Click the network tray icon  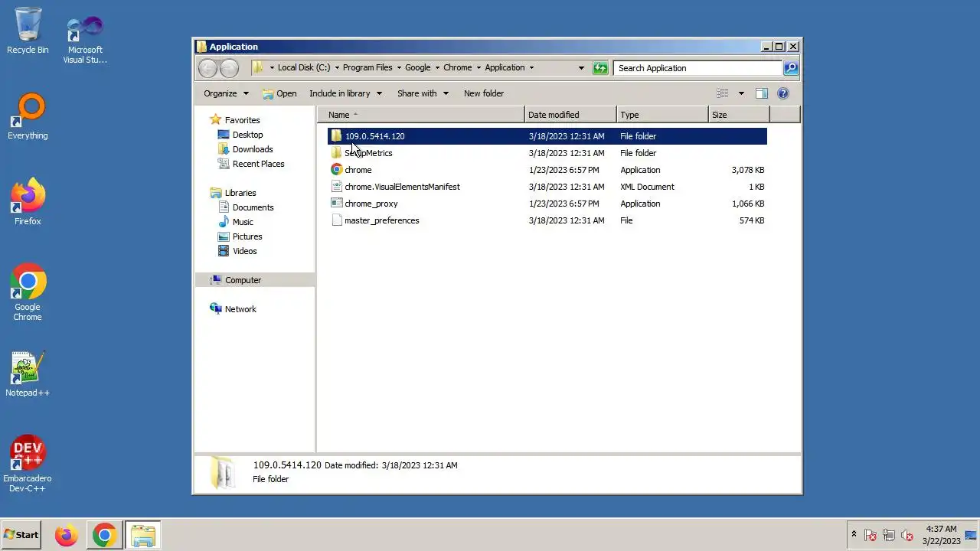889,535
